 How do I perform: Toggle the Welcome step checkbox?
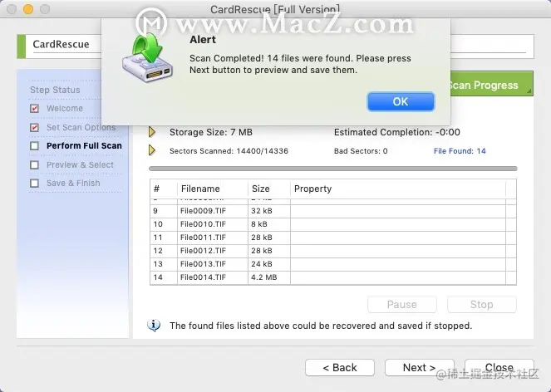tap(34, 109)
